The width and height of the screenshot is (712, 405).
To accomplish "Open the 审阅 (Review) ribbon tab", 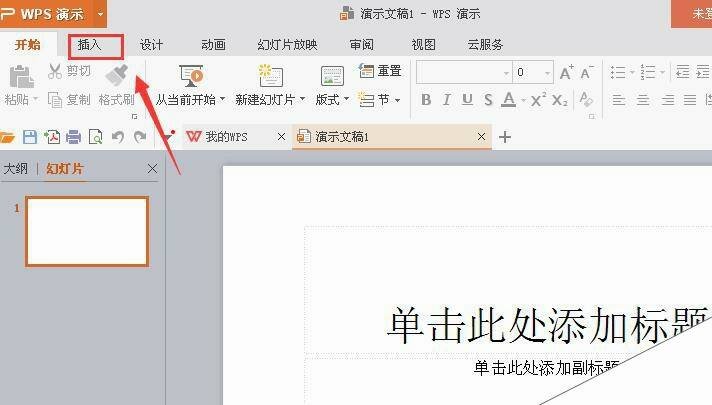I will pos(361,44).
